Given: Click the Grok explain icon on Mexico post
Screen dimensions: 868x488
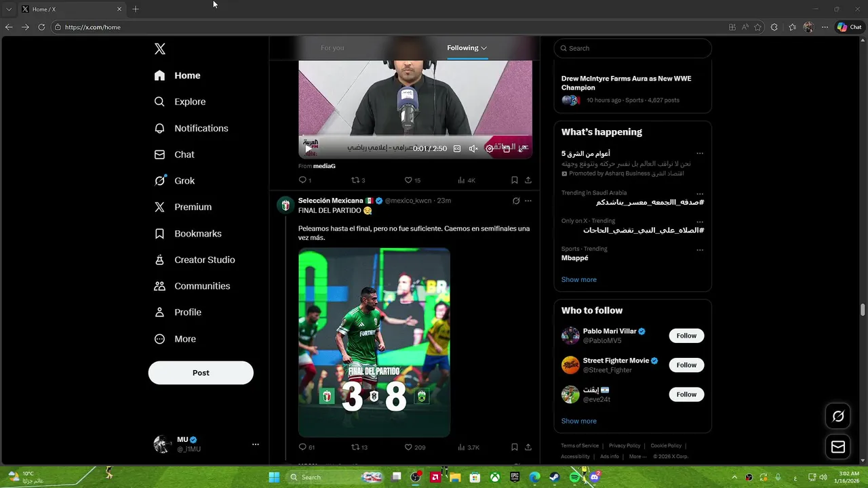Looking at the screenshot, I should [x=516, y=201].
